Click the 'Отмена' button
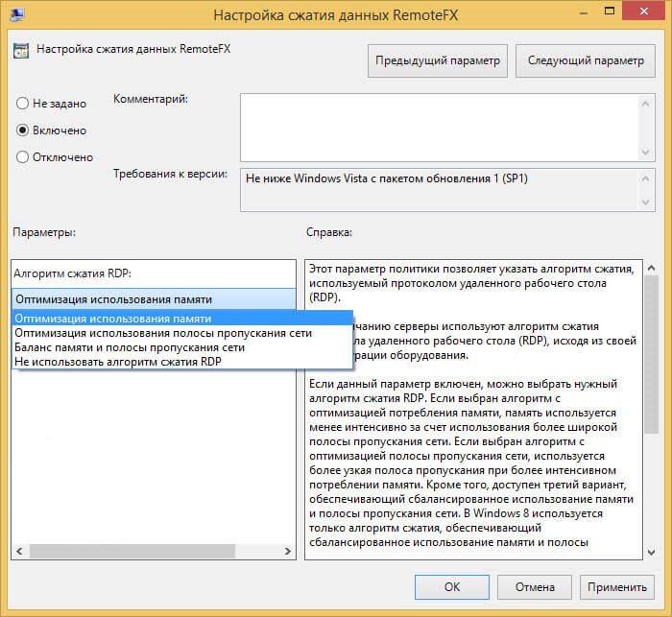 click(535, 587)
